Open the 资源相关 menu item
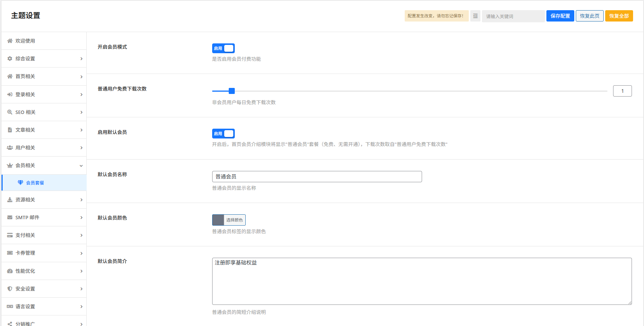 (25, 200)
